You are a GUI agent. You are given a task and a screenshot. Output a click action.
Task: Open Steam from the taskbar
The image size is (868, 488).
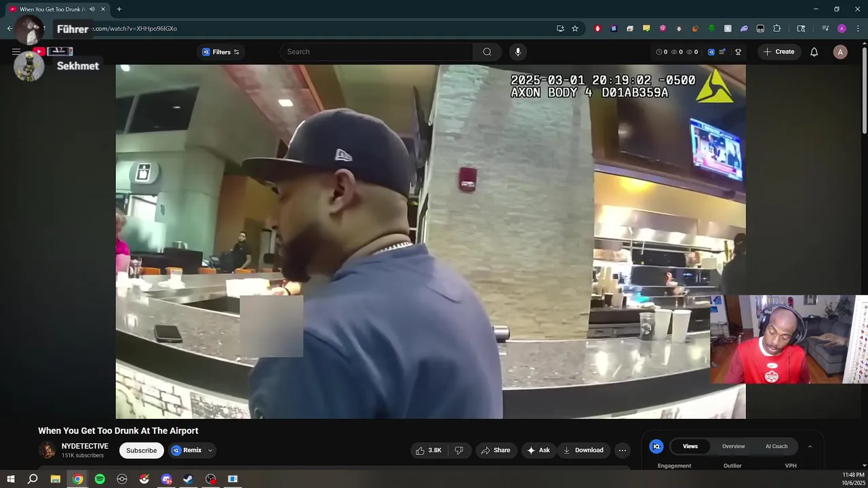(x=189, y=479)
